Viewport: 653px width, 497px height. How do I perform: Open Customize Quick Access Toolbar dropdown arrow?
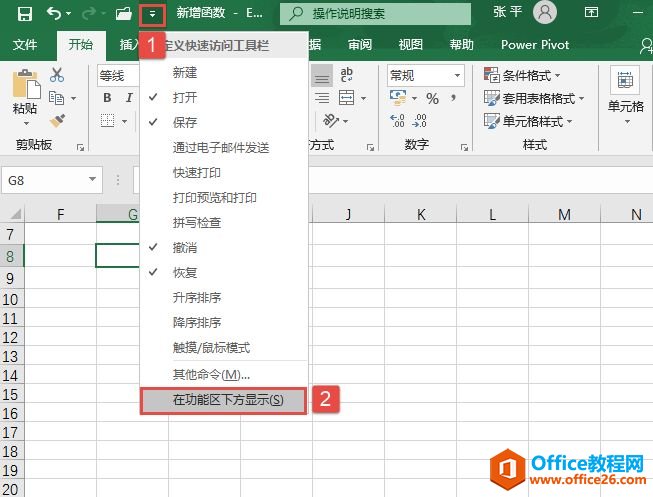pos(152,15)
